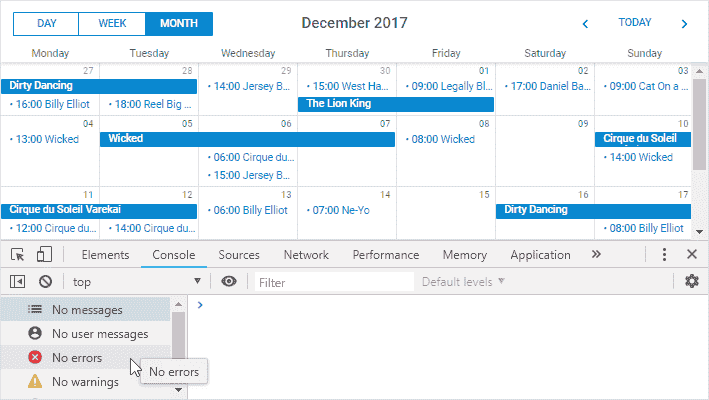The height and width of the screenshot is (400, 709).
Task: Click '07:00 Ne-Yo' event
Action: (x=338, y=211)
